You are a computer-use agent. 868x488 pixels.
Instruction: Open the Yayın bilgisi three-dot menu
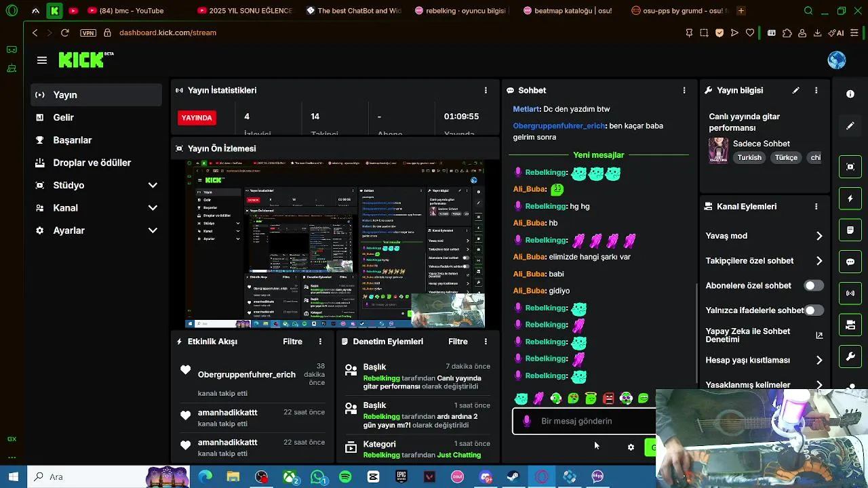click(x=816, y=90)
